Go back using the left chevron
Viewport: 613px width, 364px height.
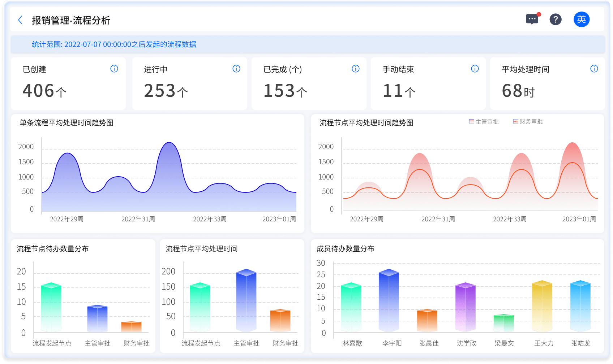(x=20, y=20)
